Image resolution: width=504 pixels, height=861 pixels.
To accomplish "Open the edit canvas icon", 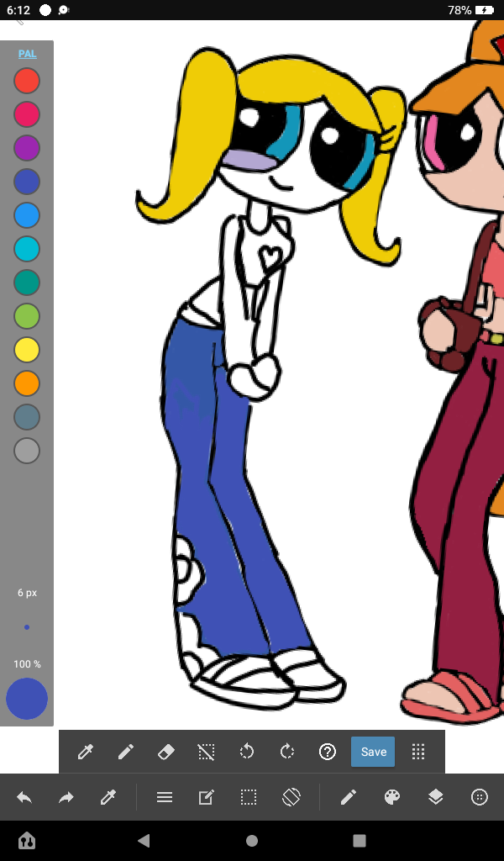I will (206, 797).
